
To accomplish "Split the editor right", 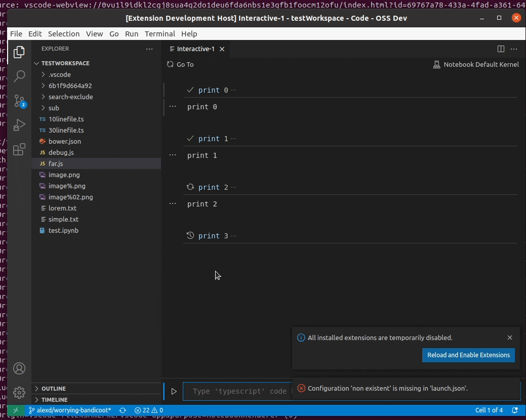I will point(501,49).
